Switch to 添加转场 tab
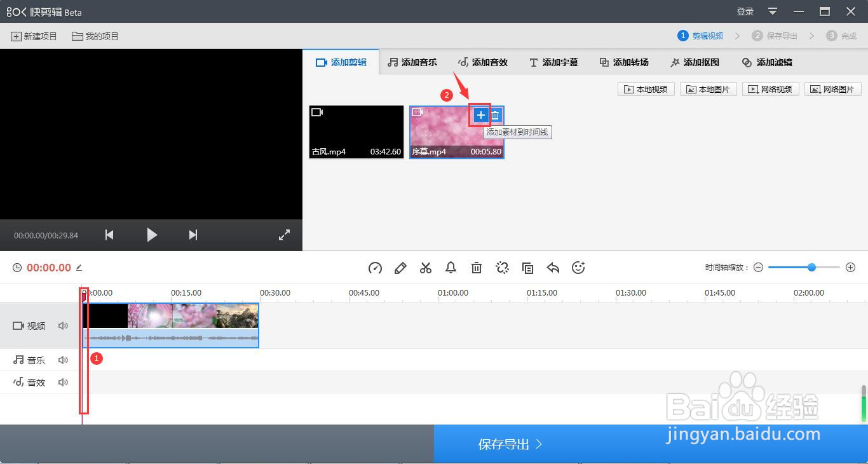 point(624,62)
